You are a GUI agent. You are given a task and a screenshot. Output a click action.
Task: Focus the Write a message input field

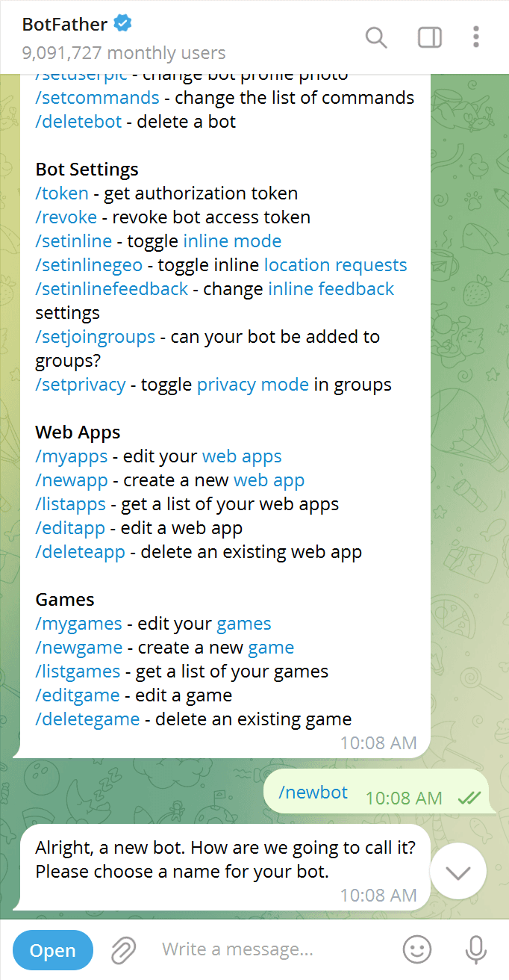pos(275,950)
